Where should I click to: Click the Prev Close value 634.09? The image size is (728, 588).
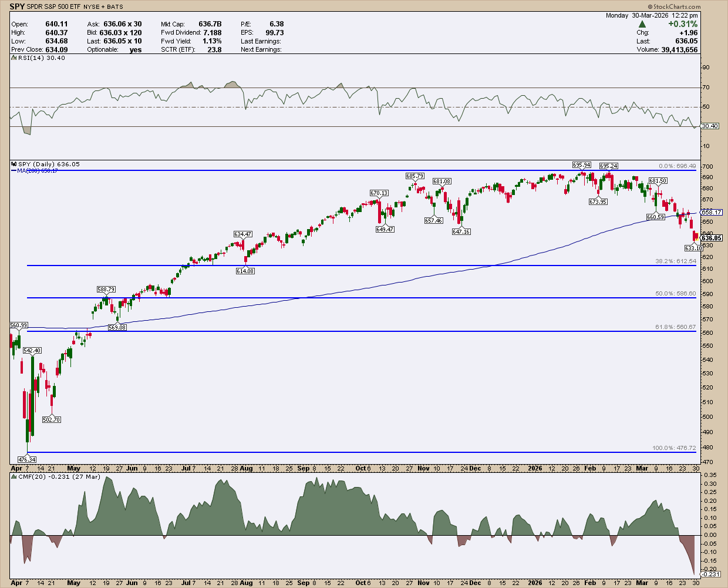(56, 50)
